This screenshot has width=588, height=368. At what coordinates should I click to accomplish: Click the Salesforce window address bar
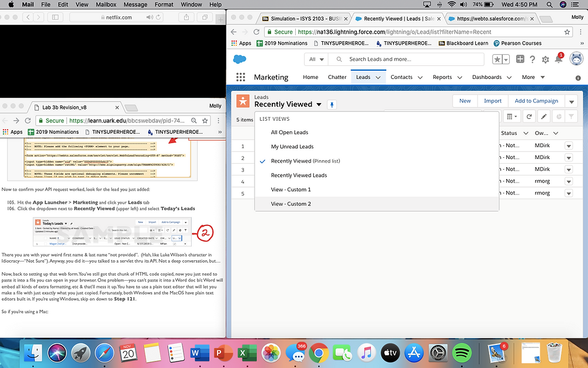[x=418, y=32]
